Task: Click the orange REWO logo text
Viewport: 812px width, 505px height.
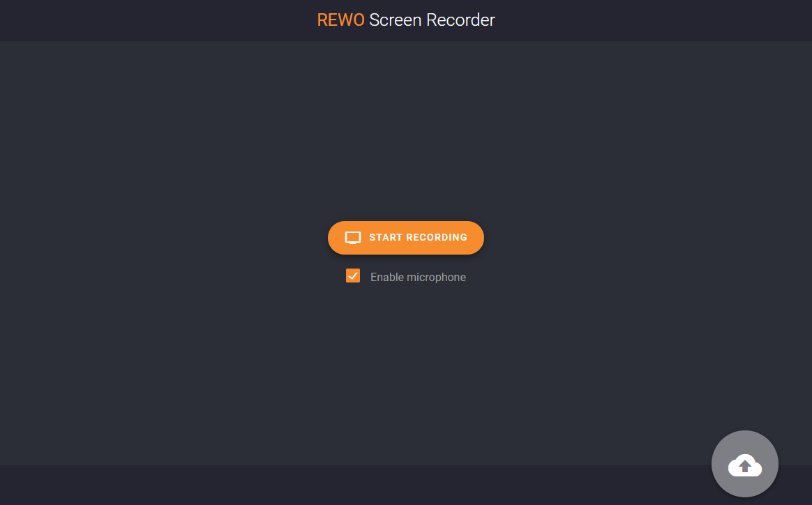Action: (340, 20)
